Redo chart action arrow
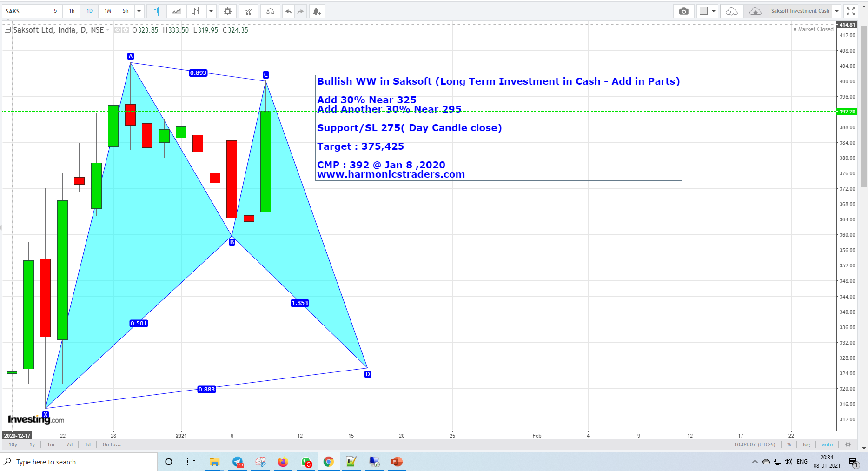This screenshot has width=868, height=471. click(301, 11)
